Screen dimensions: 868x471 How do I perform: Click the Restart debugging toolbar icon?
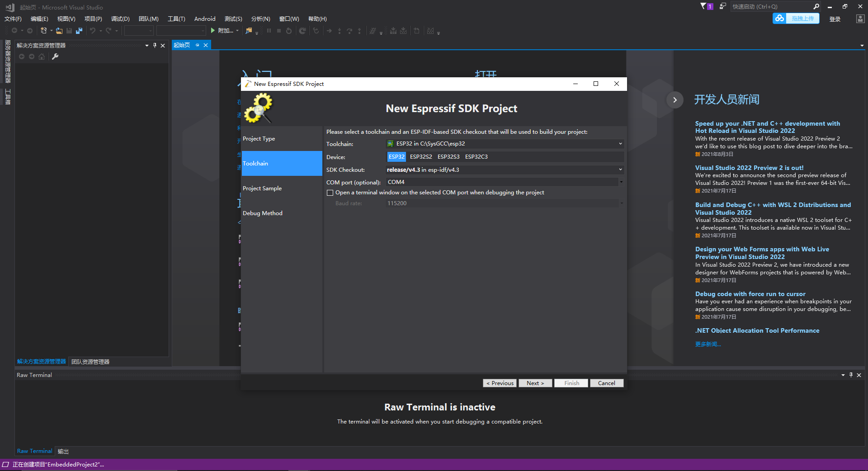click(x=289, y=31)
